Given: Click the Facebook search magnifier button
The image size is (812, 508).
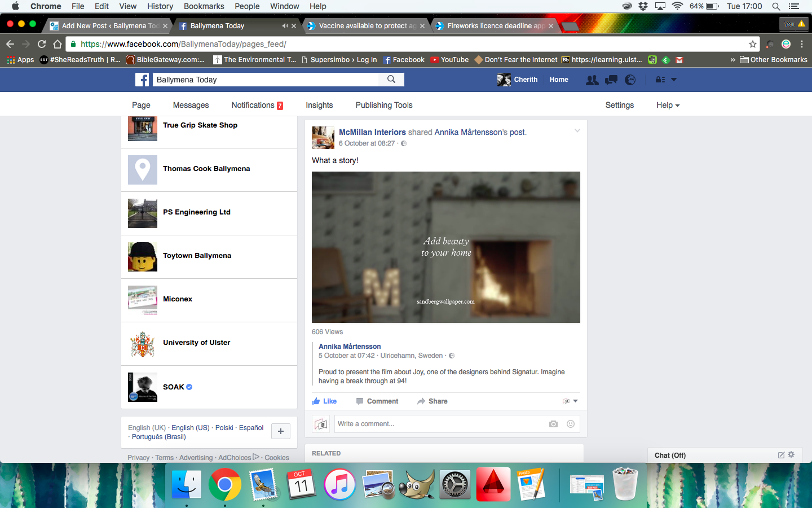Looking at the screenshot, I should [391, 80].
